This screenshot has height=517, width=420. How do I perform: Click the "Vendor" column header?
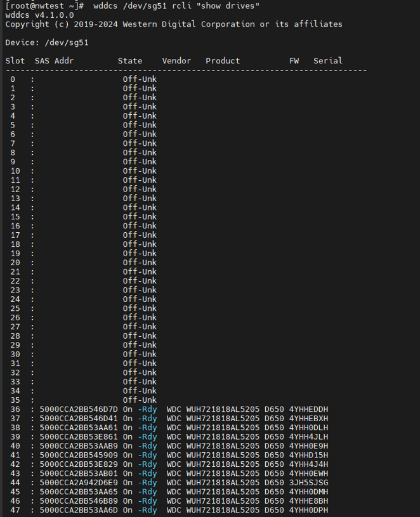pos(176,61)
